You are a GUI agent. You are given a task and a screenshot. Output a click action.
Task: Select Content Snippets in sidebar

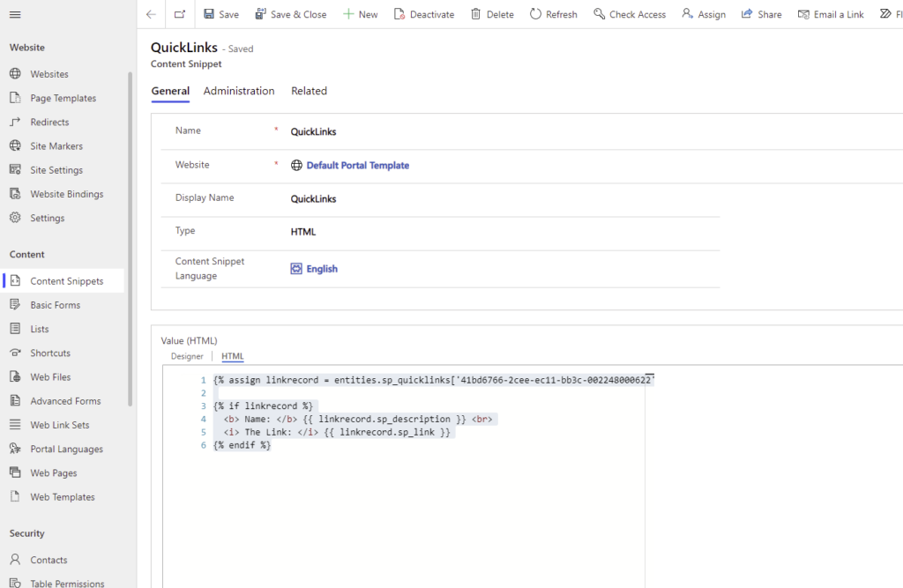tap(63, 281)
